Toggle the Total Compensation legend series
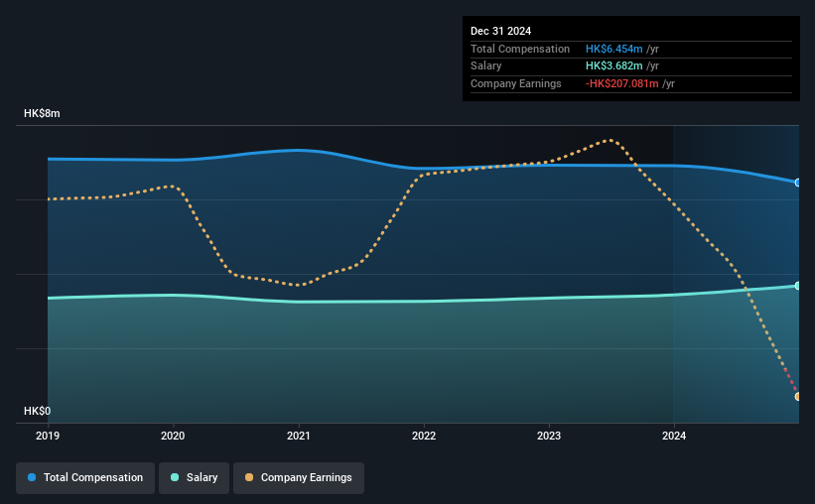 (x=85, y=477)
